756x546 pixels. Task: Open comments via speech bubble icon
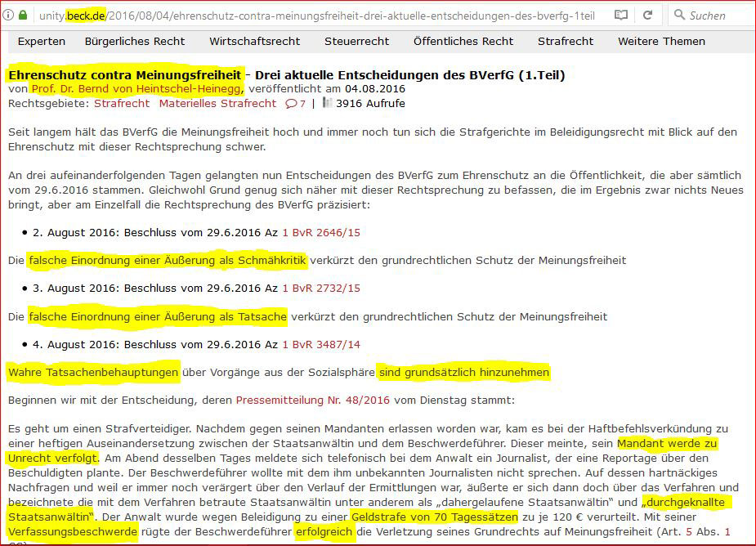[x=290, y=104]
